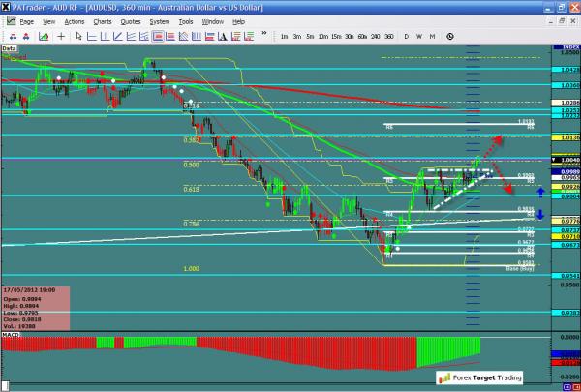Image resolution: width=581 pixels, height=392 pixels.
Task: Toggle the 360 minute timeframe
Action: (x=388, y=36)
